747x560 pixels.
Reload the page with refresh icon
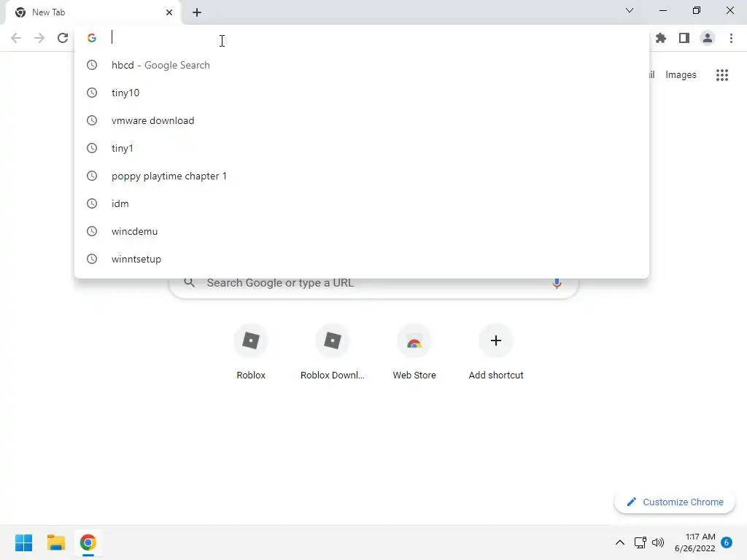tap(63, 38)
